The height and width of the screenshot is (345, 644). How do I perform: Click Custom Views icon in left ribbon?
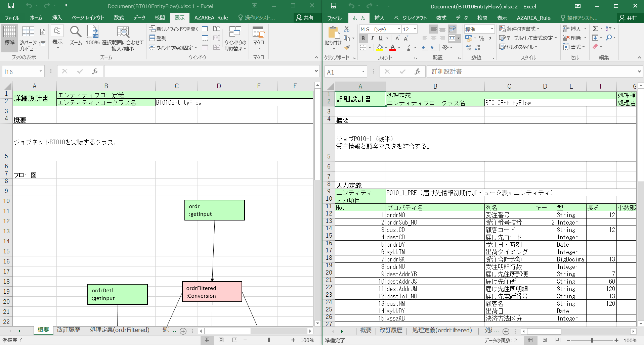43,44
